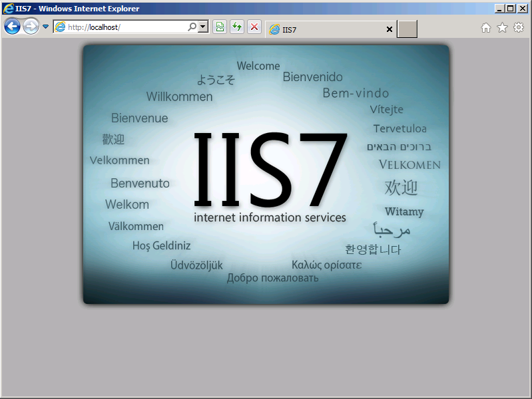The width and height of the screenshot is (532, 399).
Task: Click the IE page icon in address bar
Action: pyautogui.click(x=60, y=27)
